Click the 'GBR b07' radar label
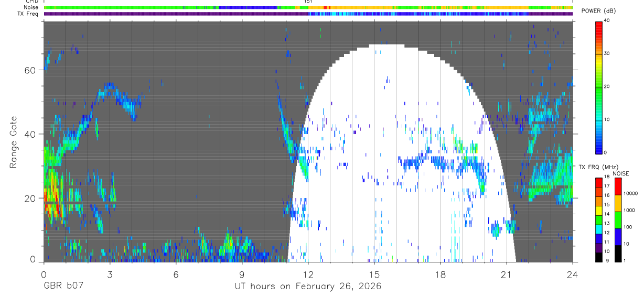The height and width of the screenshot is (297, 644). click(x=63, y=287)
